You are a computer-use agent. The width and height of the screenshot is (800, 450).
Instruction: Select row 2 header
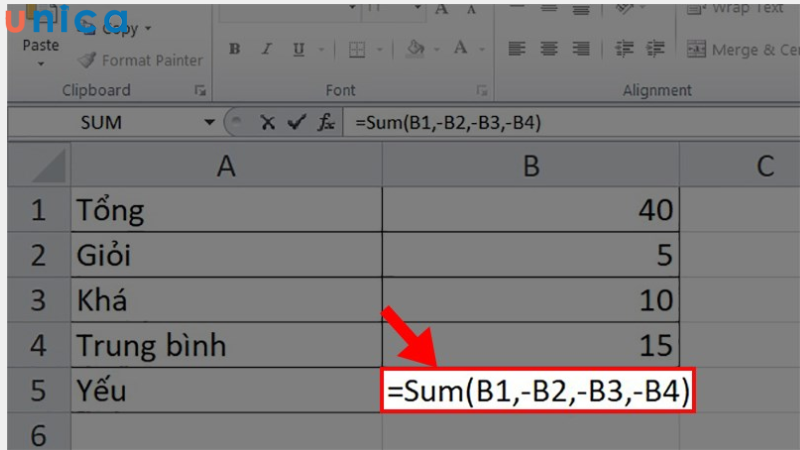tap(39, 255)
